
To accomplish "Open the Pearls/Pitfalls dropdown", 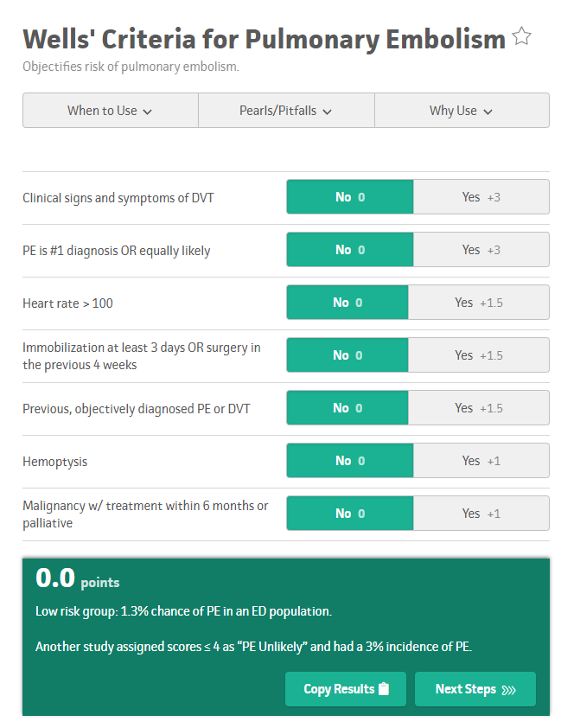I will (286, 111).
